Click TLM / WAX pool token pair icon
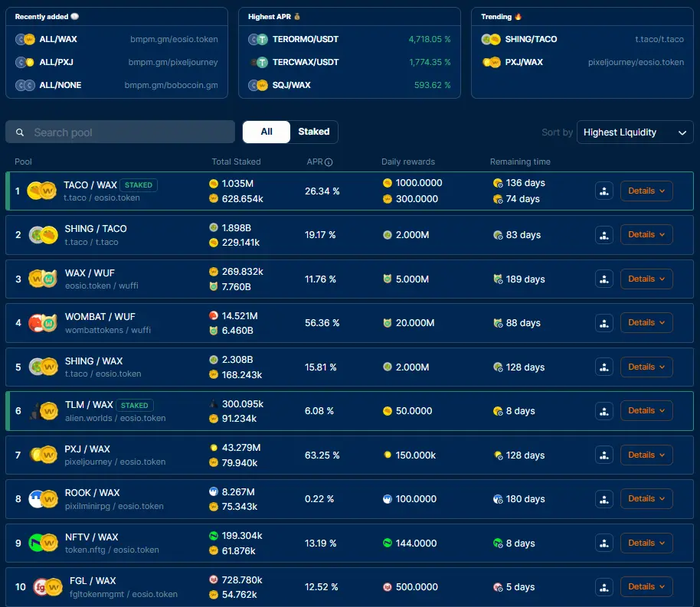The image size is (700, 607). (44, 410)
